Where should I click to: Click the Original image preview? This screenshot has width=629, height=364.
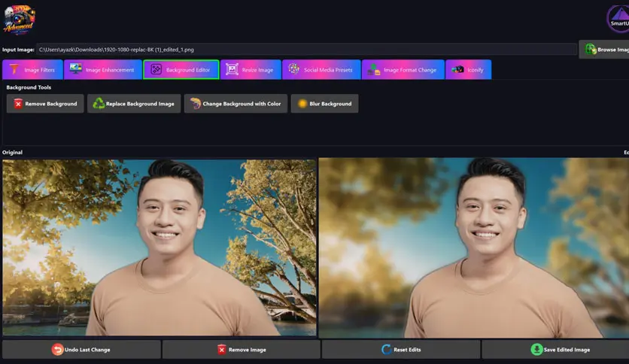[x=160, y=247]
